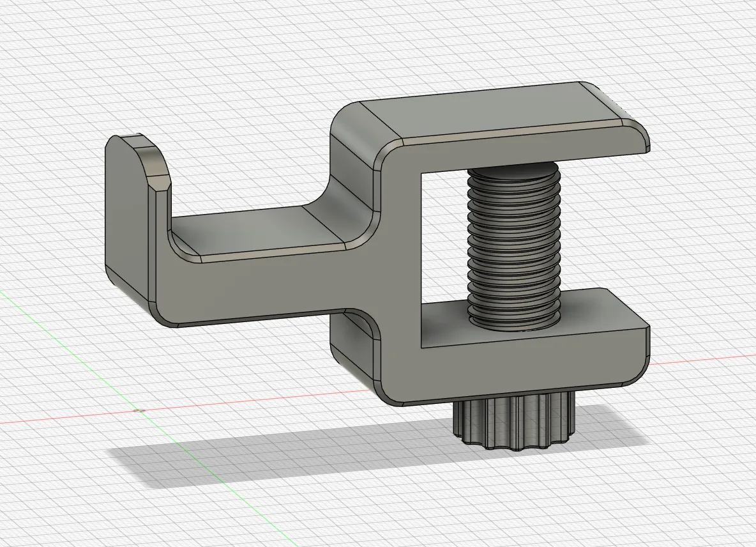Click the origin point where axes cross

140,410
